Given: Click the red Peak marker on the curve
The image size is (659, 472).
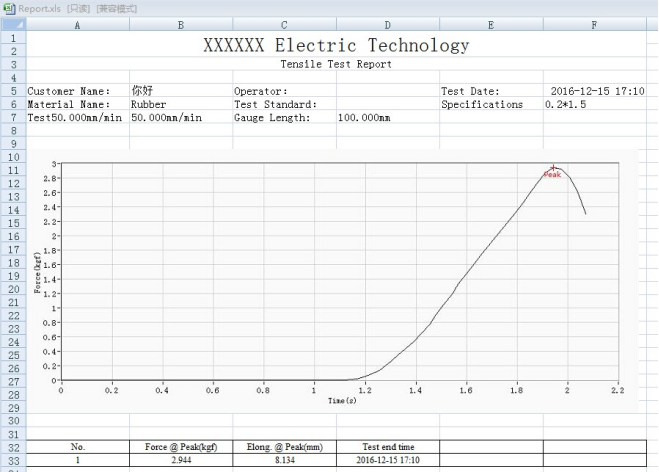Looking at the screenshot, I should pos(553,169).
